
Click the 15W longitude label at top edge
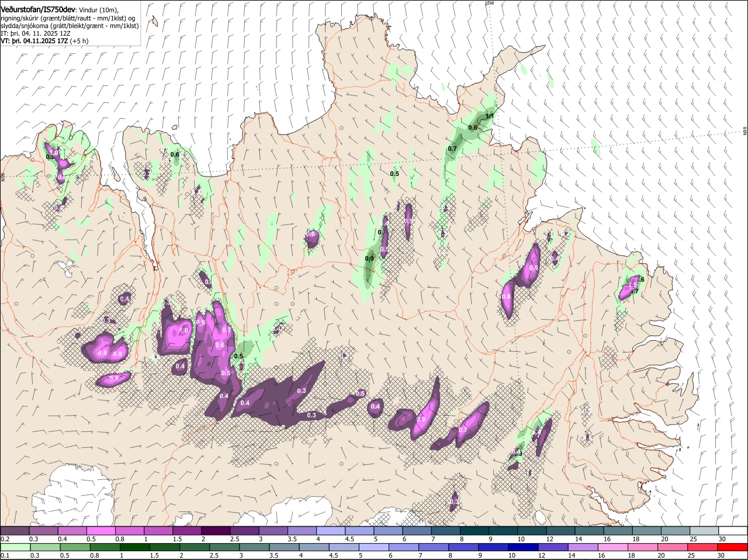pyautogui.click(x=490, y=3)
